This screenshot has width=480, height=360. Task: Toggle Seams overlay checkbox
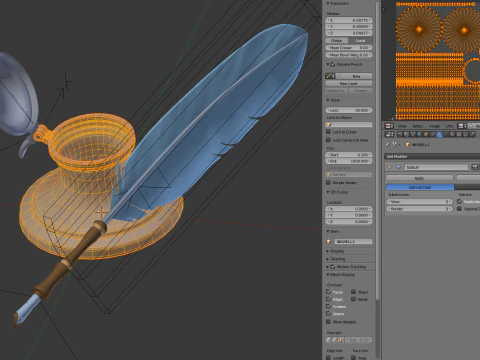tap(328, 313)
